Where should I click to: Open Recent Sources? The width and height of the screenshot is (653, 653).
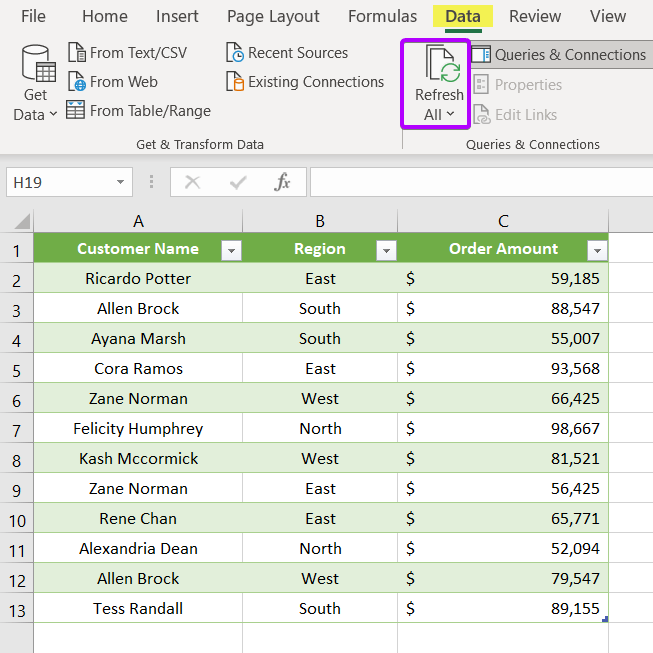pyautogui.click(x=287, y=53)
